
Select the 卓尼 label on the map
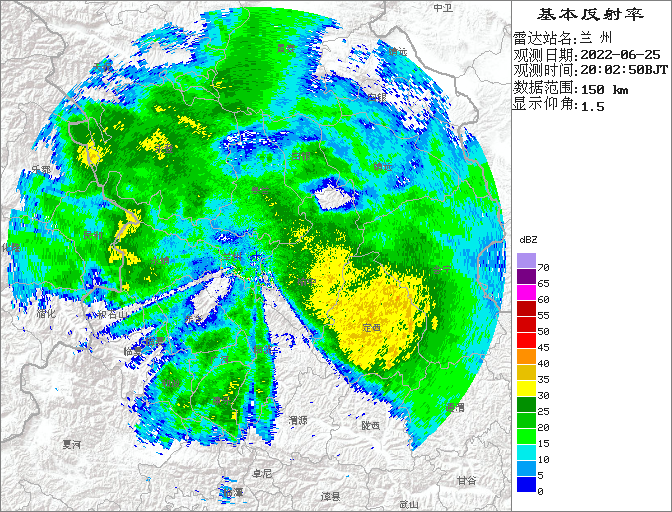262,473
